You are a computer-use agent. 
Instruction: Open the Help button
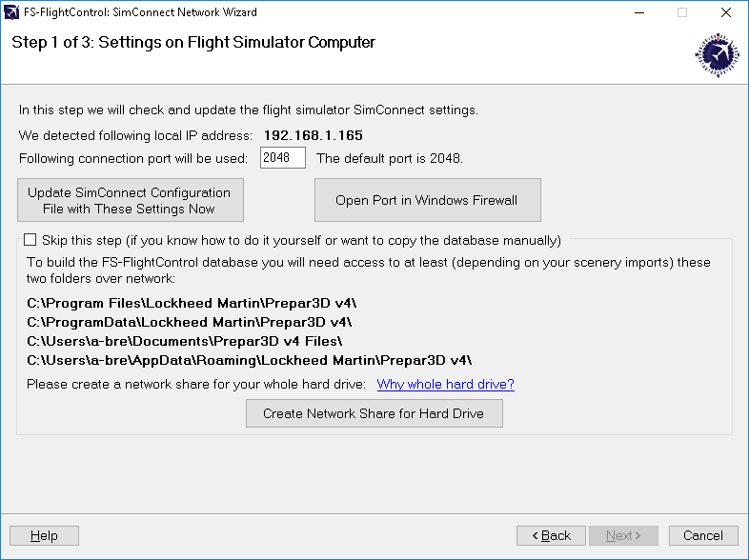pyautogui.click(x=44, y=535)
